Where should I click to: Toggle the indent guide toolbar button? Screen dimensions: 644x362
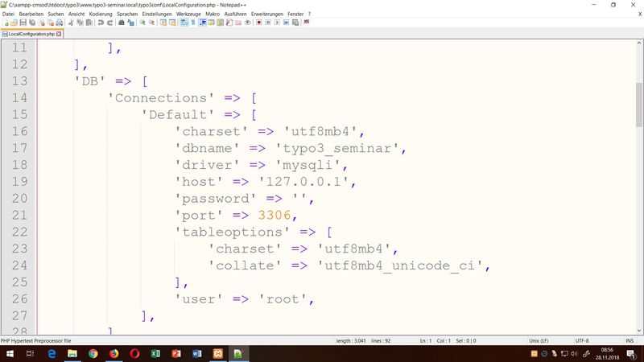point(203,23)
